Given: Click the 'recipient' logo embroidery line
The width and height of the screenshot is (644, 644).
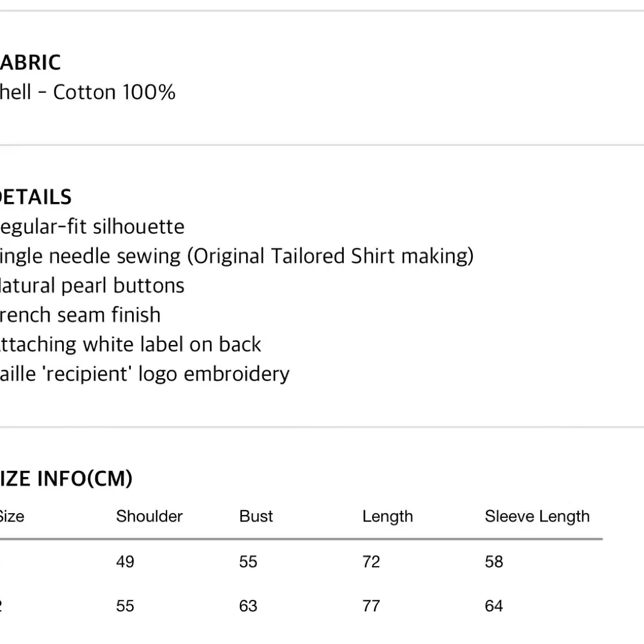Looking at the screenshot, I should click(x=145, y=374).
